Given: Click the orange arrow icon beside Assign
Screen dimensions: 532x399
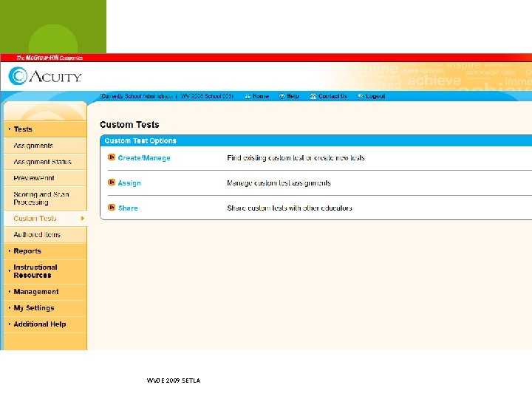Looking at the screenshot, I should (x=112, y=183).
